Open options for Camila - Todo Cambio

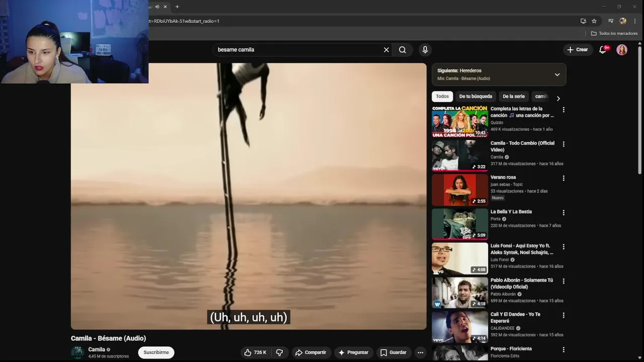pyautogui.click(x=563, y=144)
